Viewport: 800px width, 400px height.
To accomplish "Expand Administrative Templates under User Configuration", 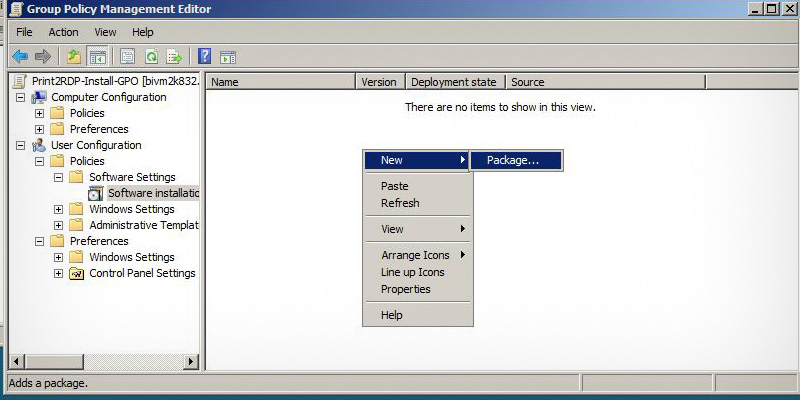I will tap(59, 225).
